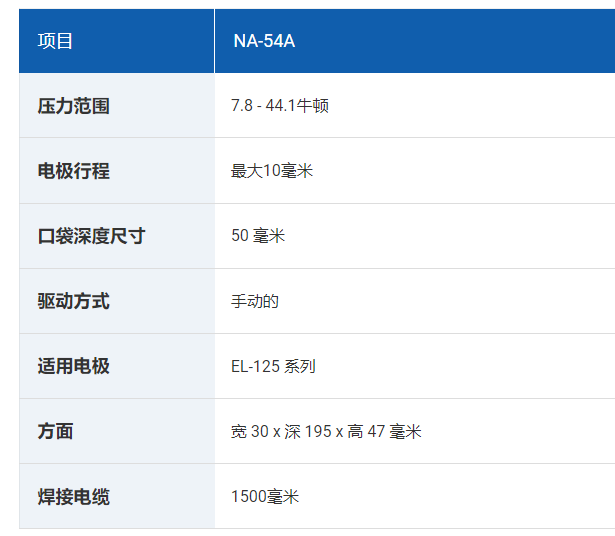Click the 1500毫米 value cell
This screenshot has height=536, width=615.
tap(415, 496)
